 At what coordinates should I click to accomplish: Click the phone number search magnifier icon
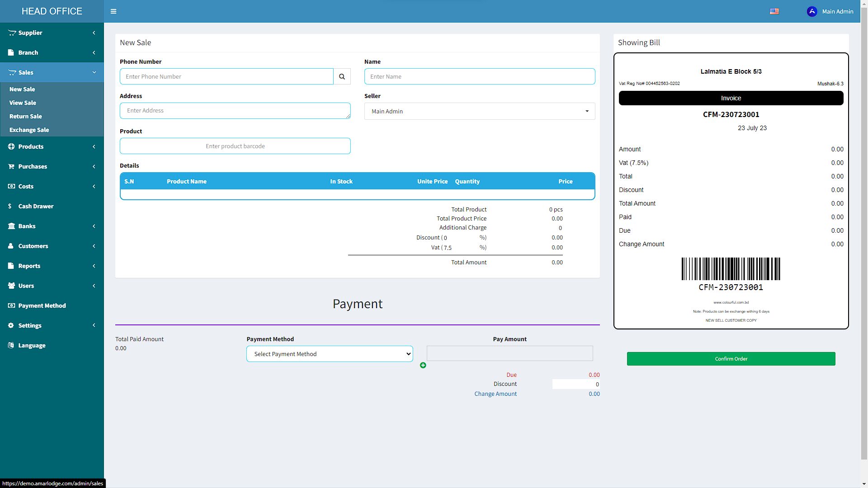342,76
